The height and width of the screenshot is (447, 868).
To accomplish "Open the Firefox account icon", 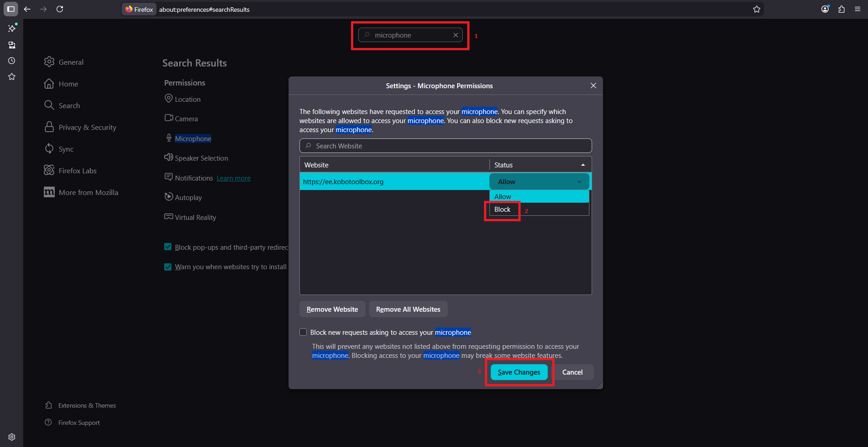I will coord(825,9).
